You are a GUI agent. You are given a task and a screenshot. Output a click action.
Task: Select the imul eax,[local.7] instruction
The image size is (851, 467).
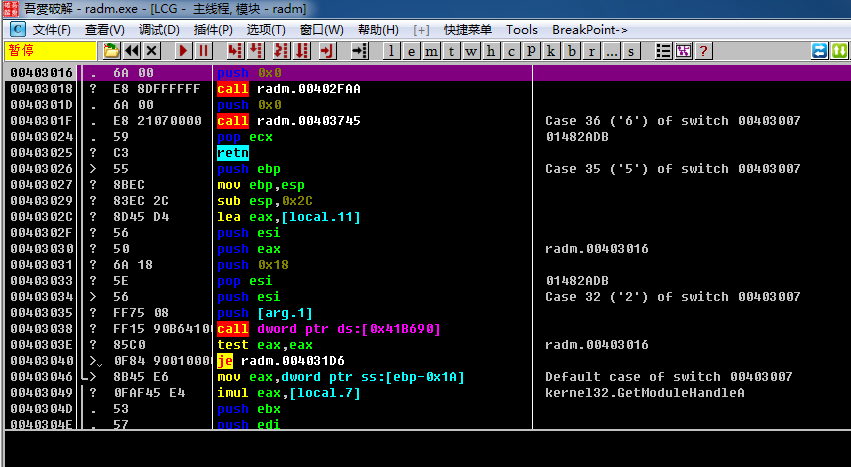[x=289, y=393]
